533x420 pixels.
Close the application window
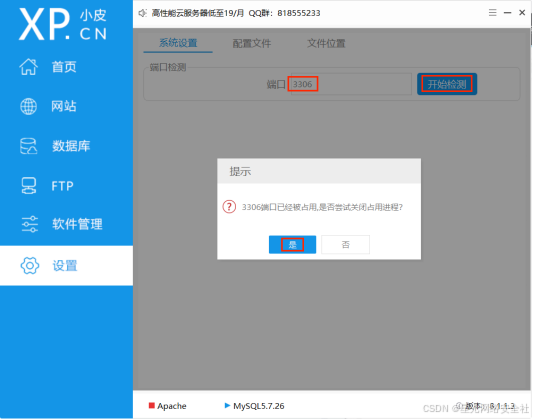522,13
